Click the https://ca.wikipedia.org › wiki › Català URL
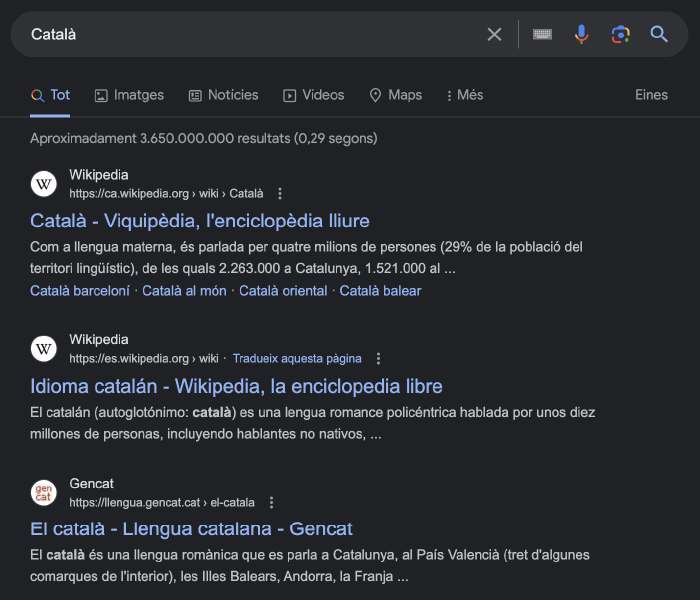This screenshot has height=600, width=700. 166,194
